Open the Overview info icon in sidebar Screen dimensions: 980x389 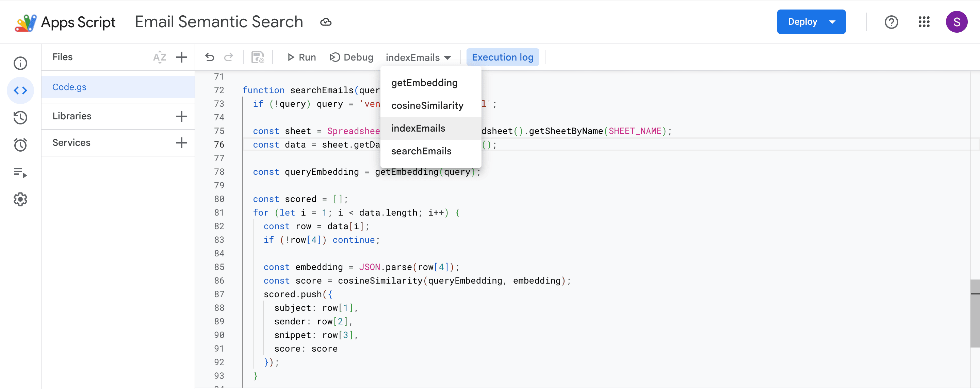point(20,63)
